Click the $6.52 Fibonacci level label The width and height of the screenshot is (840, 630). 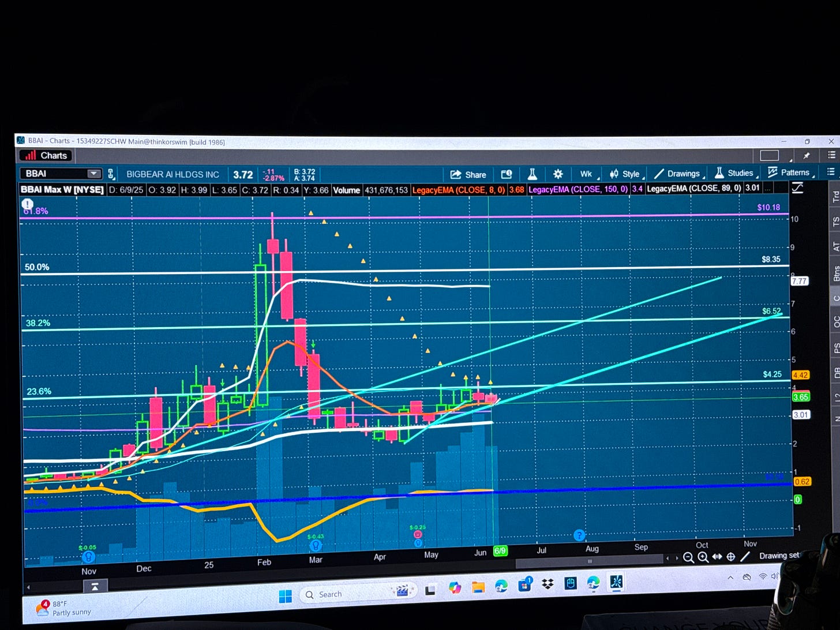tap(771, 312)
